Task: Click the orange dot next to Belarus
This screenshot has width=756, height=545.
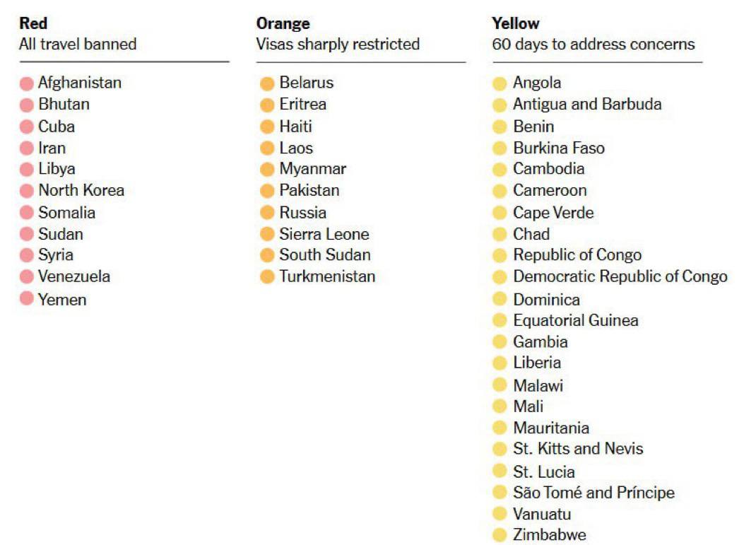Action: 267,83
